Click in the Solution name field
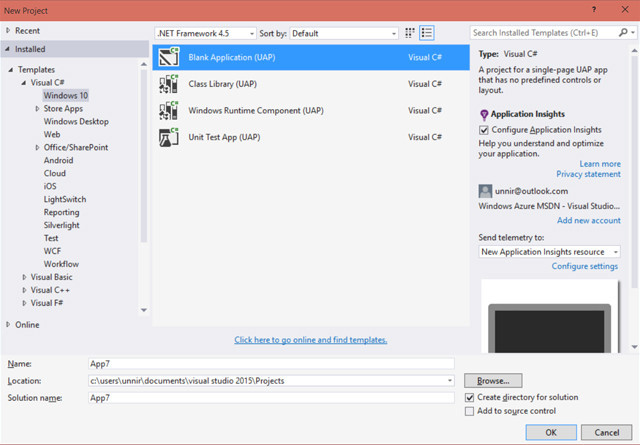 [x=271, y=398]
